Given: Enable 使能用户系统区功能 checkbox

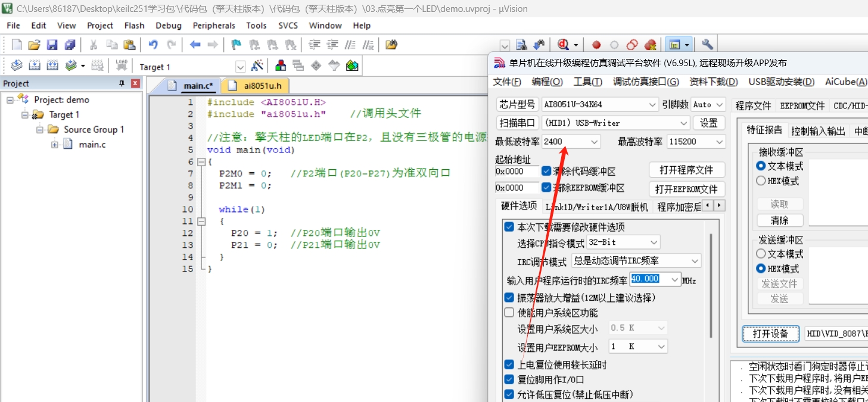Looking at the screenshot, I should (x=509, y=313).
